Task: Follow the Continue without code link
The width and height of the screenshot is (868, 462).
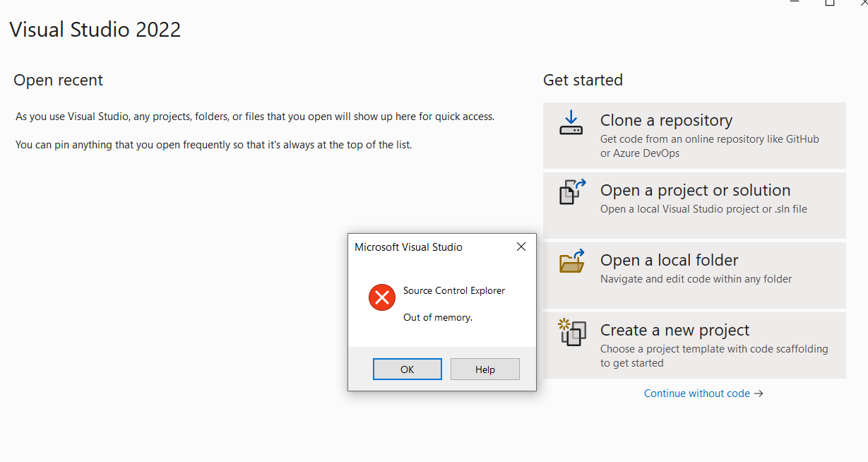Action: click(x=703, y=393)
